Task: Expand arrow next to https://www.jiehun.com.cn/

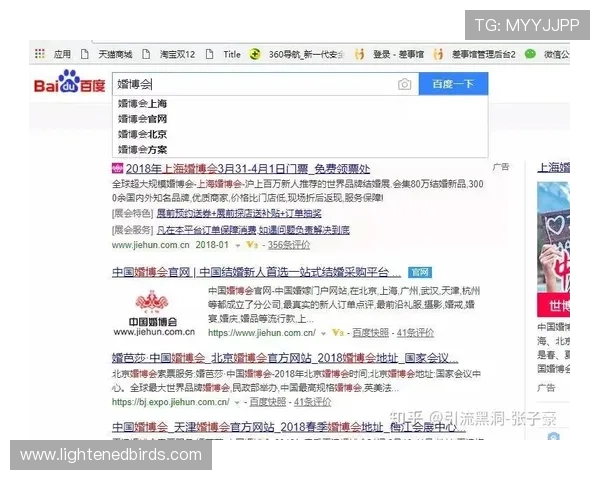Action: point(323,333)
